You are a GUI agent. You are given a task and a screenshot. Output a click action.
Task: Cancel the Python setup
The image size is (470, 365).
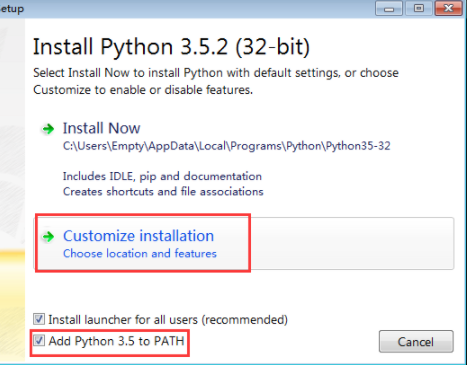click(x=416, y=342)
